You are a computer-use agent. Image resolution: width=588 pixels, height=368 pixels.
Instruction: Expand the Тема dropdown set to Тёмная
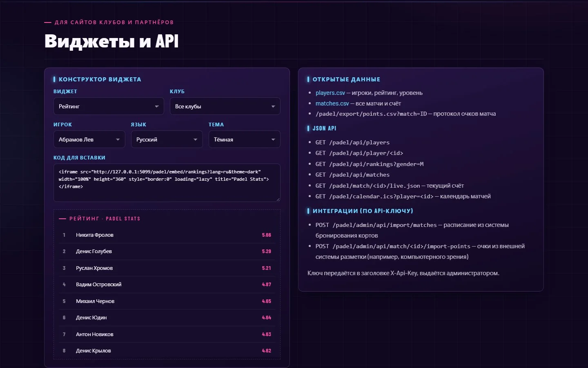[244, 139]
